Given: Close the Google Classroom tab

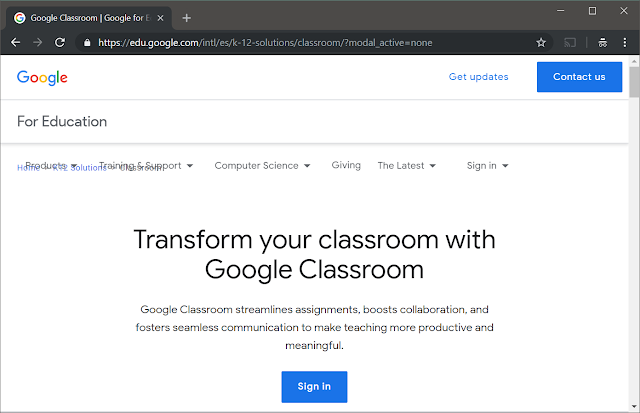Looking at the screenshot, I should pos(160,18).
